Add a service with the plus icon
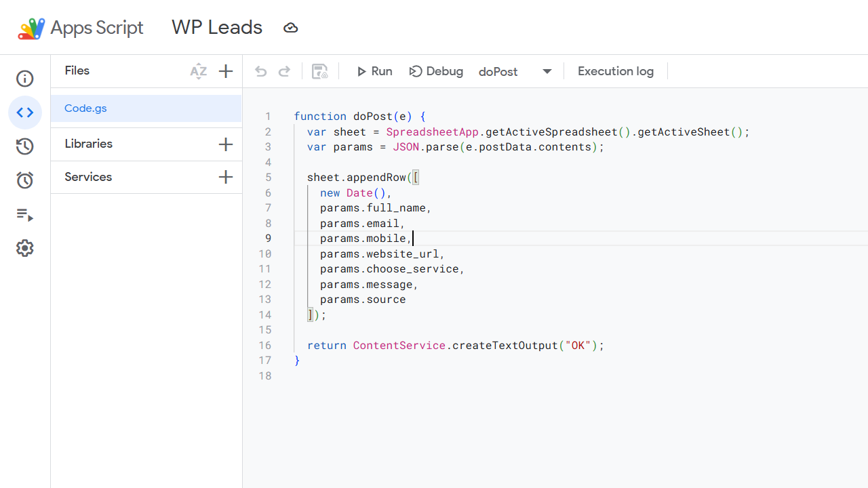The image size is (868, 488). point(226,177)
